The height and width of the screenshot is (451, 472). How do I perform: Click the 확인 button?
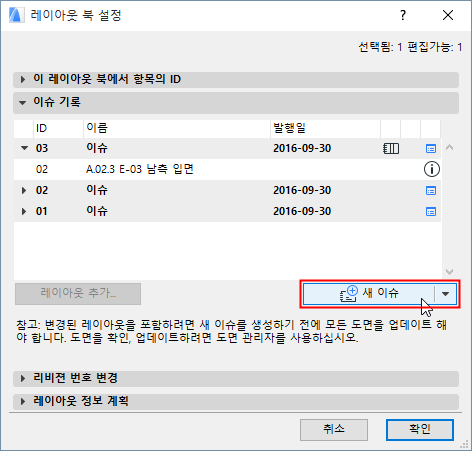pos(420,430)
